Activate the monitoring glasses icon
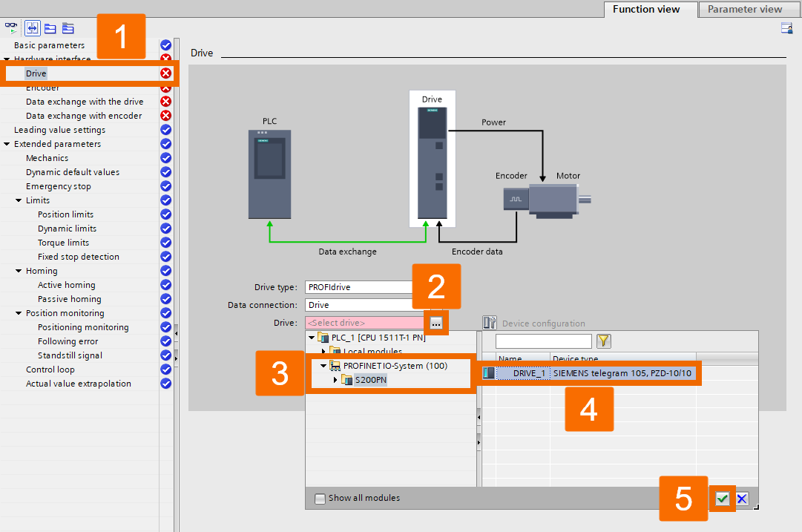The height and width of the screenshot is (532, 802). coord(10,27)
